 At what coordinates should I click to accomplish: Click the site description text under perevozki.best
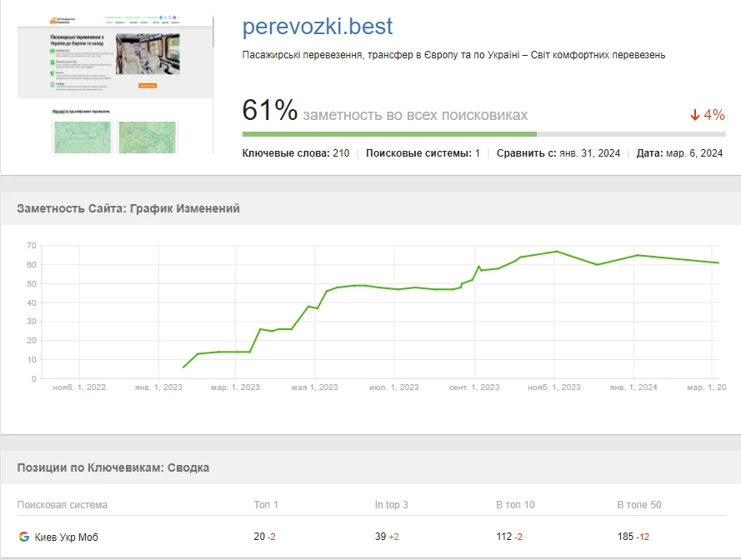pos(453,55)
